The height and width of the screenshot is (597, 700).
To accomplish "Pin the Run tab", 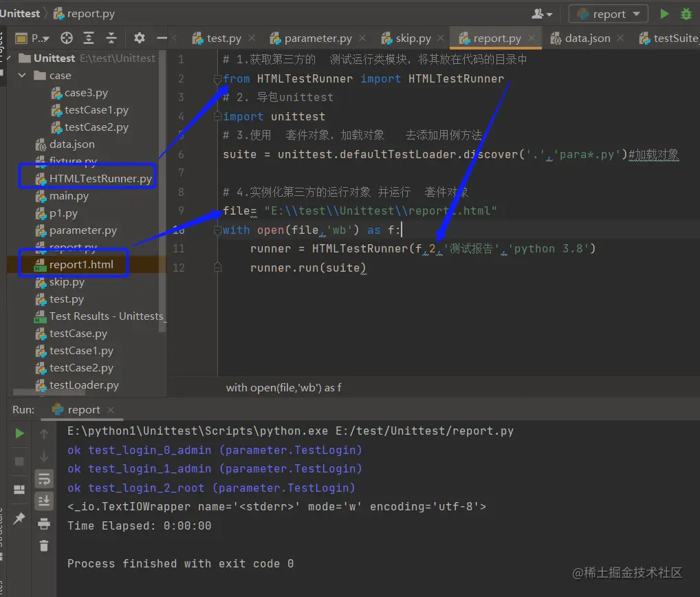I will click(20, 519).
